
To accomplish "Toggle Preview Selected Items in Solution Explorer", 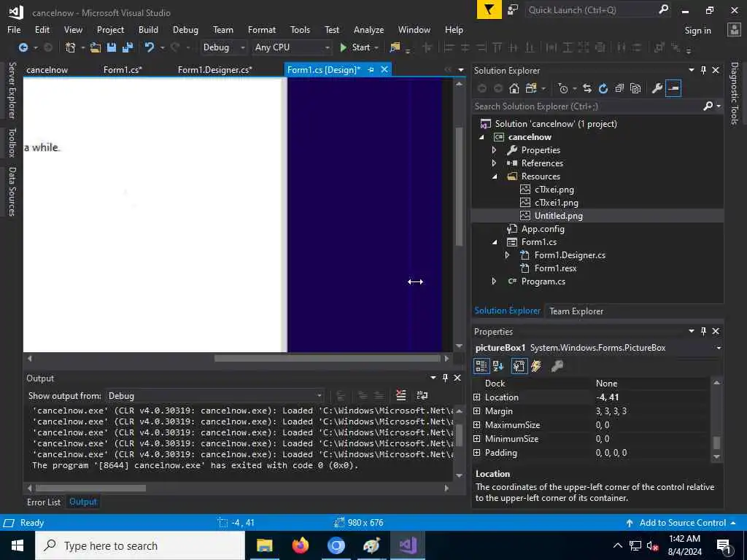I will pyautogui.click(x=673, y=88).
